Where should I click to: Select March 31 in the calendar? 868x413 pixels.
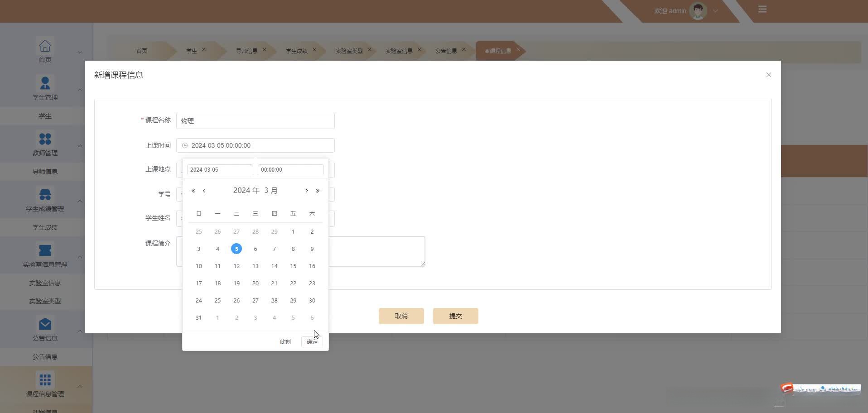click(x=199, y=317)
